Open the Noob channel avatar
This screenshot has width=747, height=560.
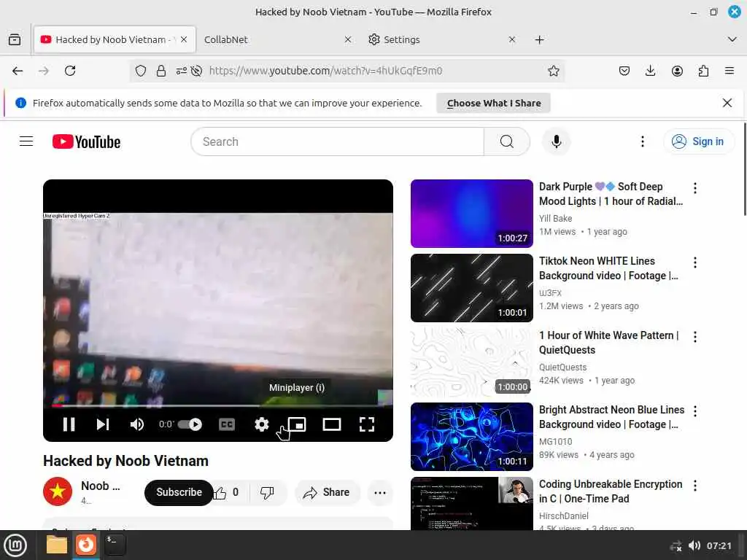tap(58, 491)
